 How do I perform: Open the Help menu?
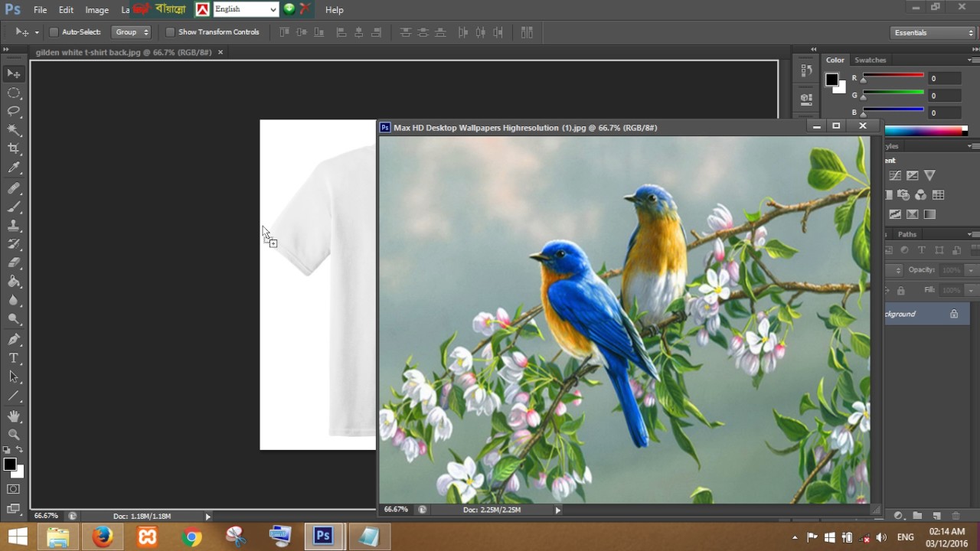click(x=334, y=10)
